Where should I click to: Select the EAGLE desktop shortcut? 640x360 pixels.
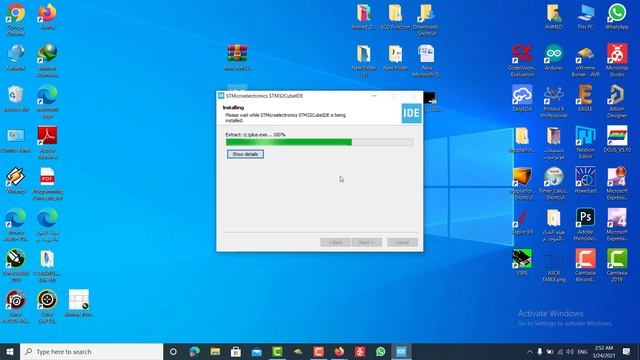(585, 98)
